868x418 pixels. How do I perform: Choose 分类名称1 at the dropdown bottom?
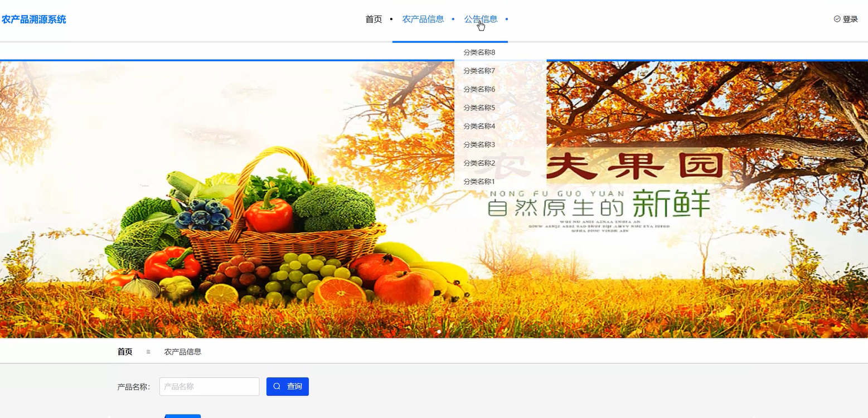point(479,181)
